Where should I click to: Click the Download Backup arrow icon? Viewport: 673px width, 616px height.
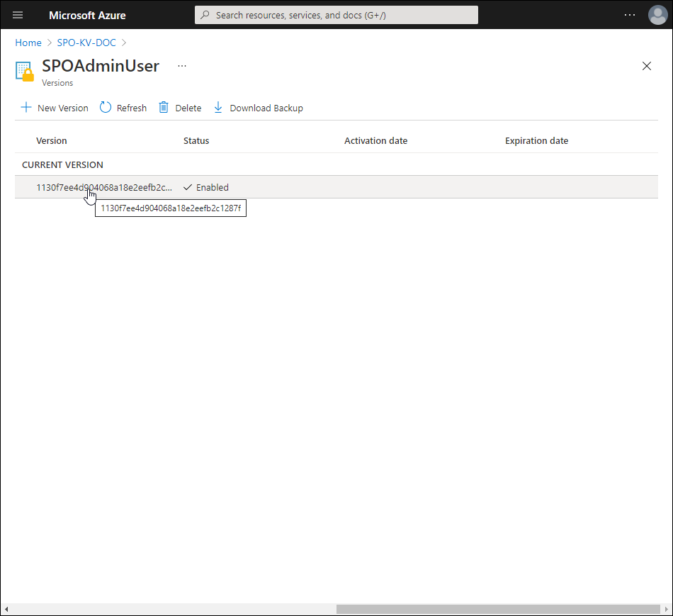coord(218,108)
